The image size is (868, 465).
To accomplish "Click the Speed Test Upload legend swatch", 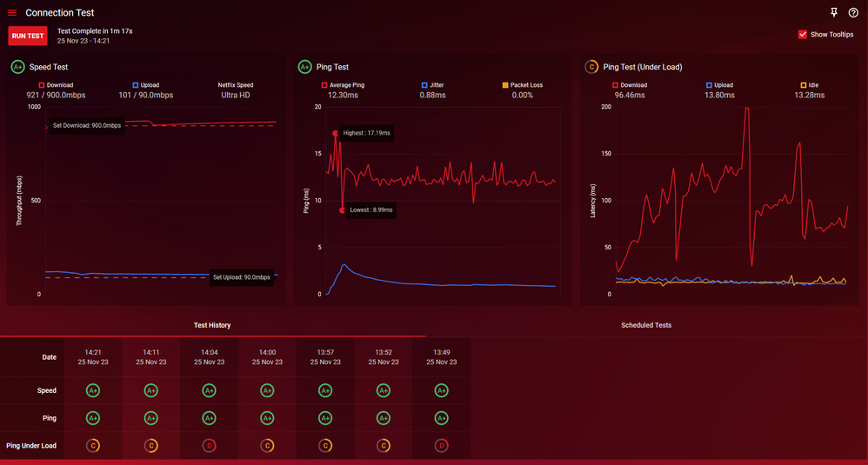I will 136,85.
